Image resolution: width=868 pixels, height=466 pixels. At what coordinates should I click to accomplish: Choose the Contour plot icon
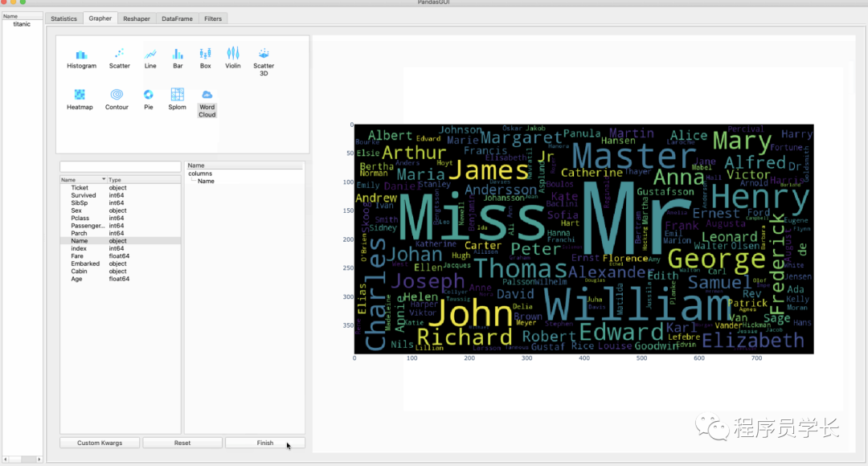tap(117, 100)
